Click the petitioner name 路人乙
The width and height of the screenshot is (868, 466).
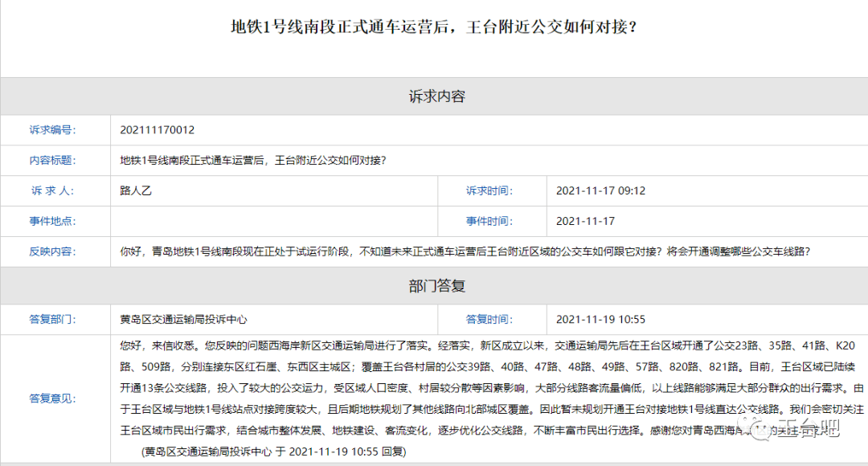pyautogui.click(x=136, y=190)
